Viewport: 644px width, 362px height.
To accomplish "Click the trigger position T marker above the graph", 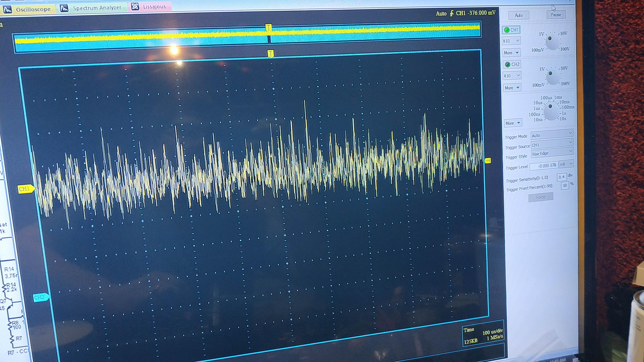I will coord(270,53).
